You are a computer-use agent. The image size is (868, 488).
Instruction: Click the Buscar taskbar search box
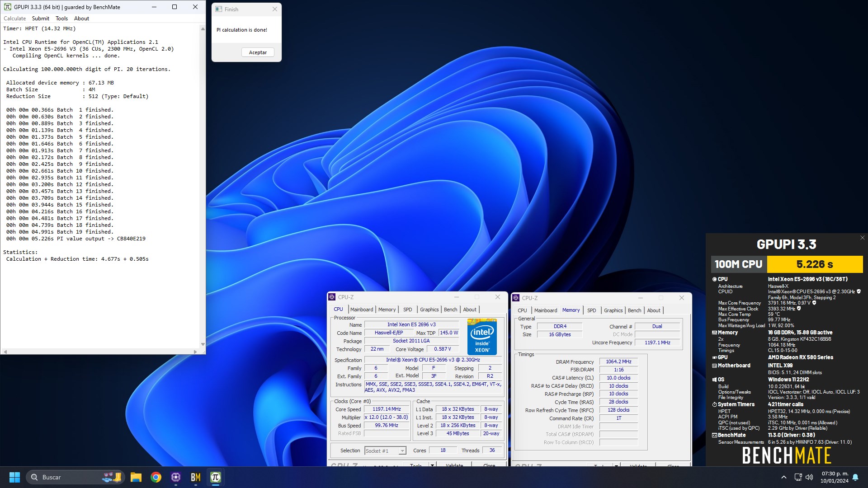click(x=76, y=477)
